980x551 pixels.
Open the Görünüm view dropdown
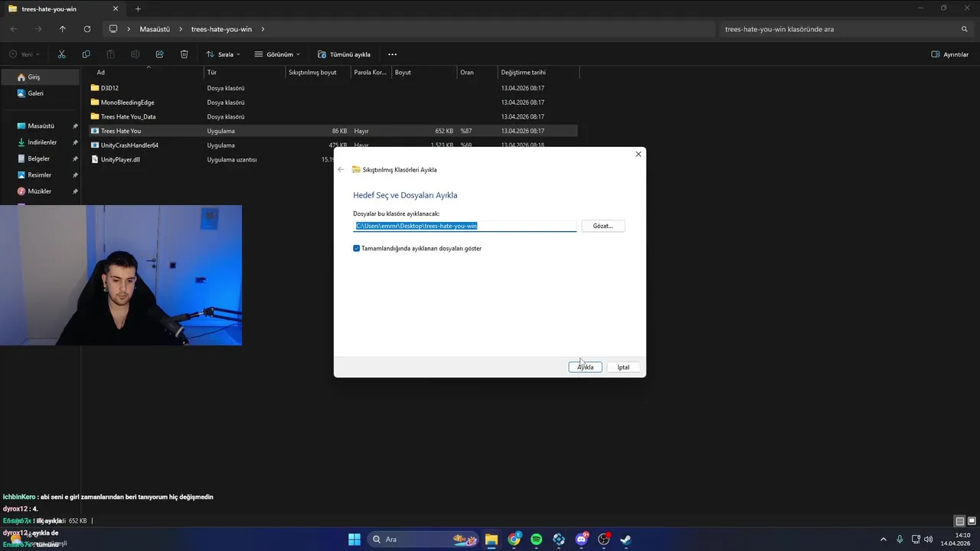tap(277, 54)
